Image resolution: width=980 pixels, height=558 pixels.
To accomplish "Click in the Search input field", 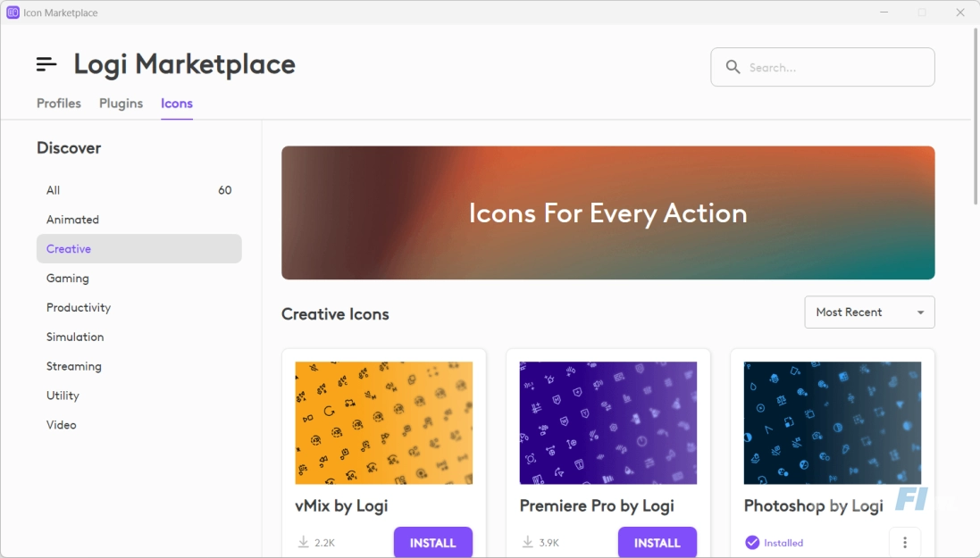I will [823, 67].
